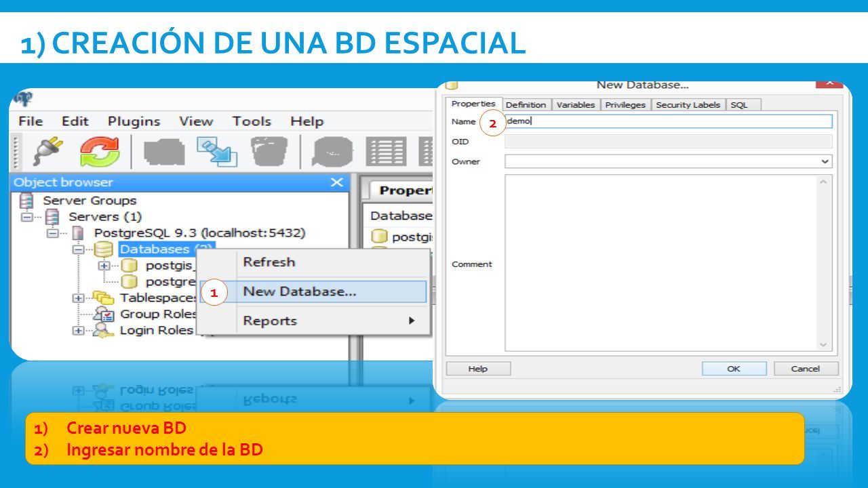Select the Properties tab in New Database dialog
Viewport: 868px width, 488px height.
click(473, 104)
